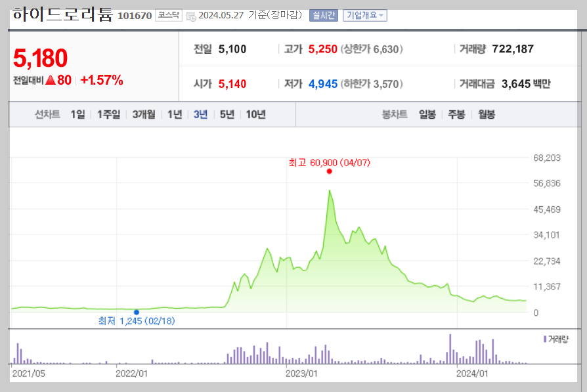Click the 고가 value 5,250
The image size is (587, 392).
point(322,49)
